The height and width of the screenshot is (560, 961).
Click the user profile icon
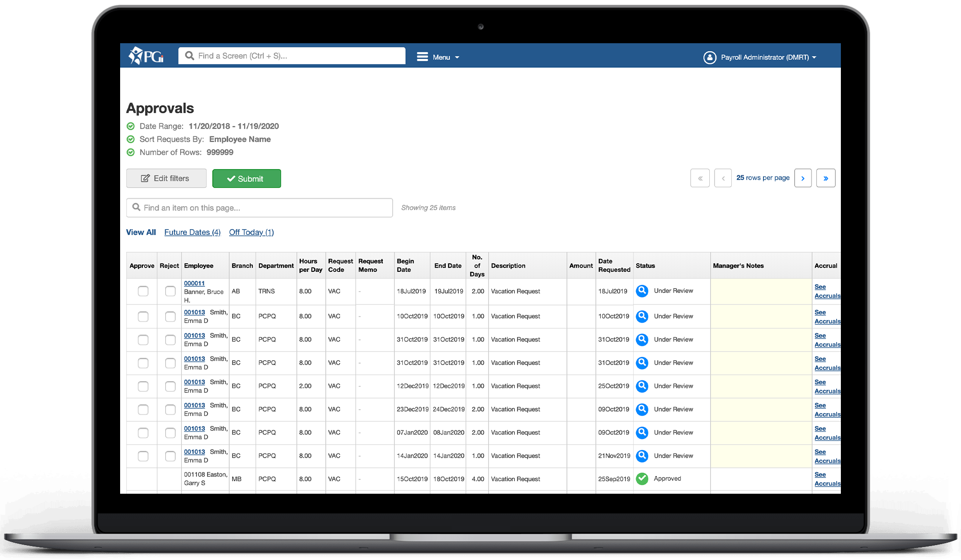[x=710, y=57]
